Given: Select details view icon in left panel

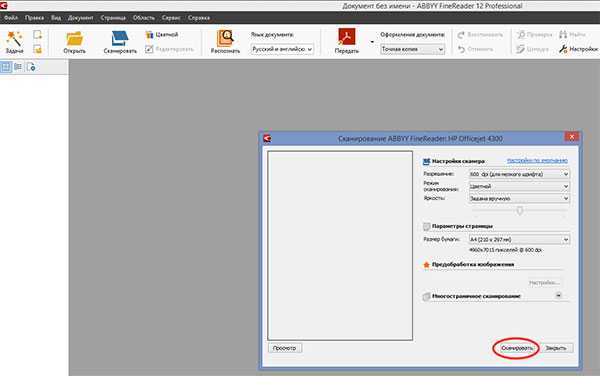Looking at the screenshot, I should (x=18, y=67).
